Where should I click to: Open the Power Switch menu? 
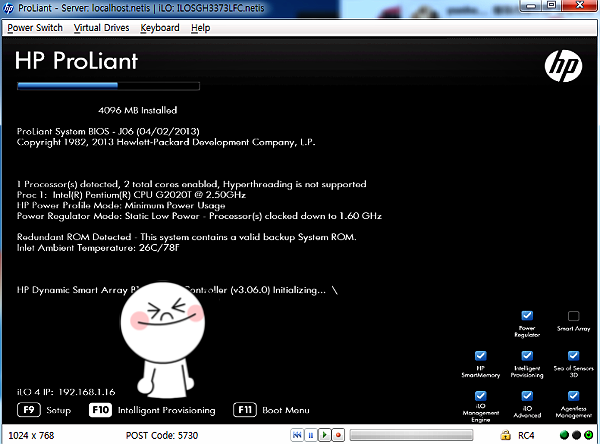click(35, 28)
